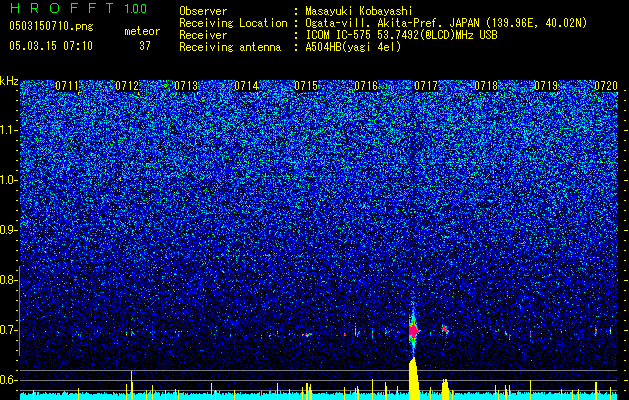Select observer name Masayuki Kobayashi
The width and height of the screenshot is (629, 400).
(x=359, y=11)
